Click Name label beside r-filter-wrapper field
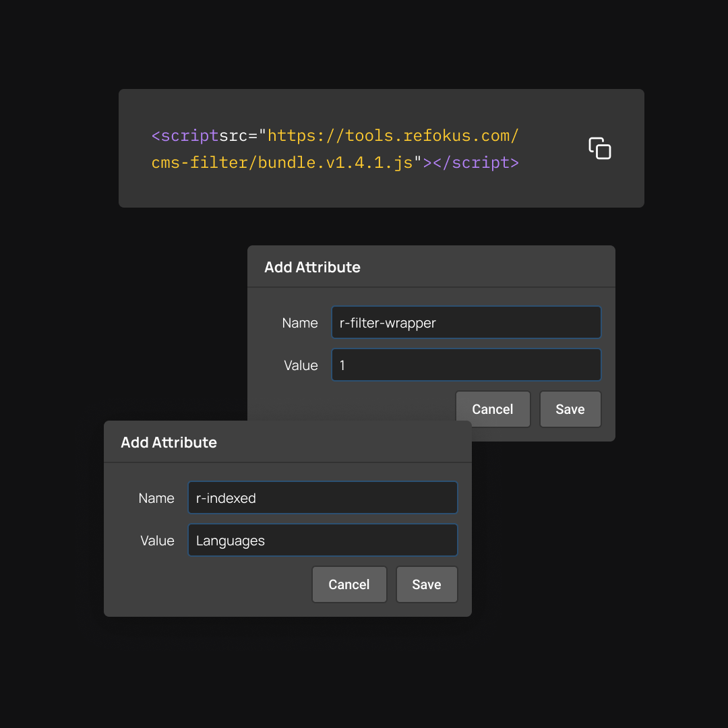Screen dimensions: 728x728 300,323
